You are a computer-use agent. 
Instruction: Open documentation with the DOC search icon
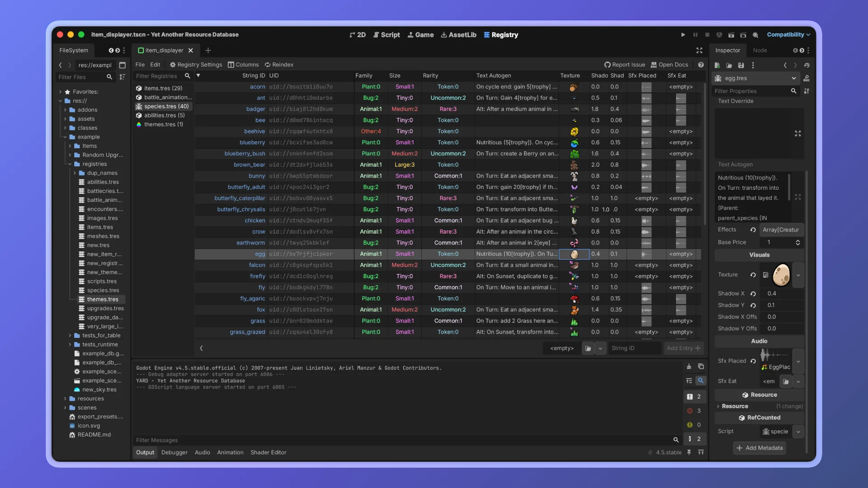tap(807, 78)
